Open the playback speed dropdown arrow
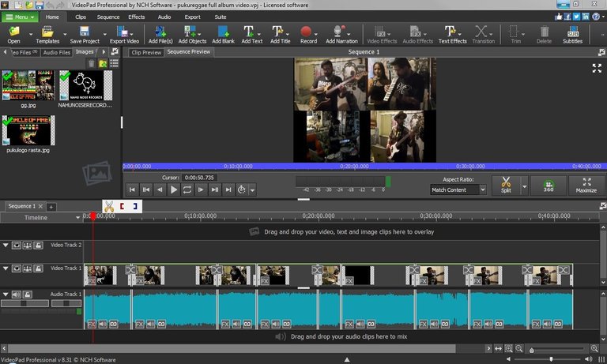Image resolution: width=607 pixels, height=364 pixels. [252, 190]
